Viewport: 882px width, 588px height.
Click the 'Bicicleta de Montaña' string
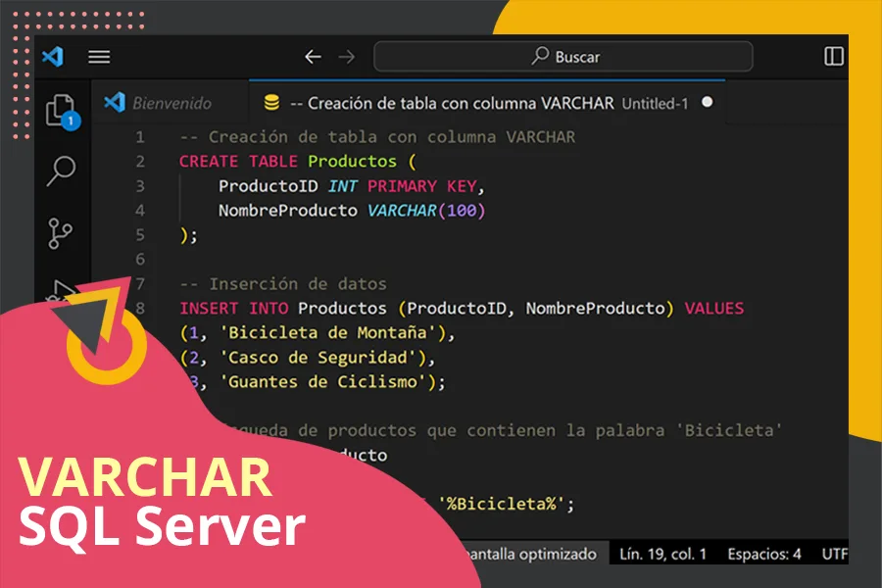tap(327, 332)
